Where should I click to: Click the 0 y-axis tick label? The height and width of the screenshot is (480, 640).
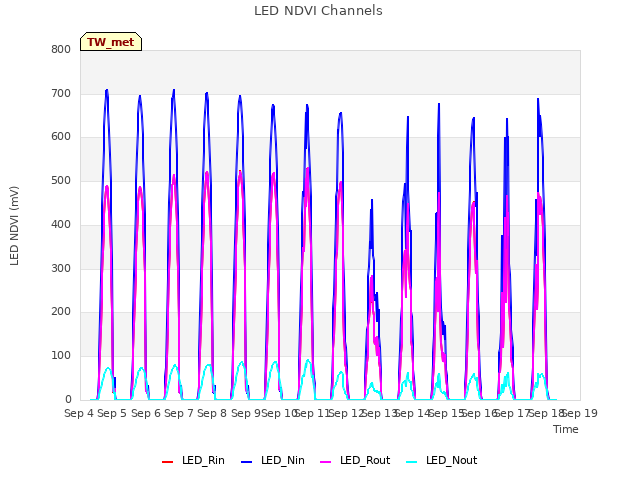pos(68,399)
